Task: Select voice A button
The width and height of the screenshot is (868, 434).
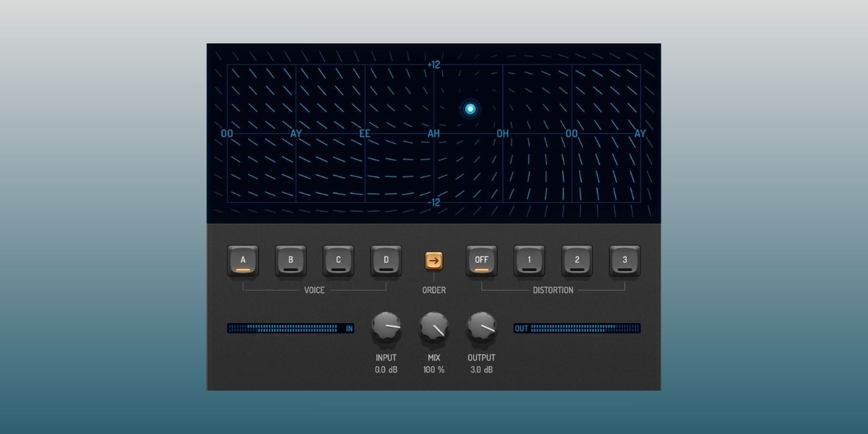Action: click(243, 261)
